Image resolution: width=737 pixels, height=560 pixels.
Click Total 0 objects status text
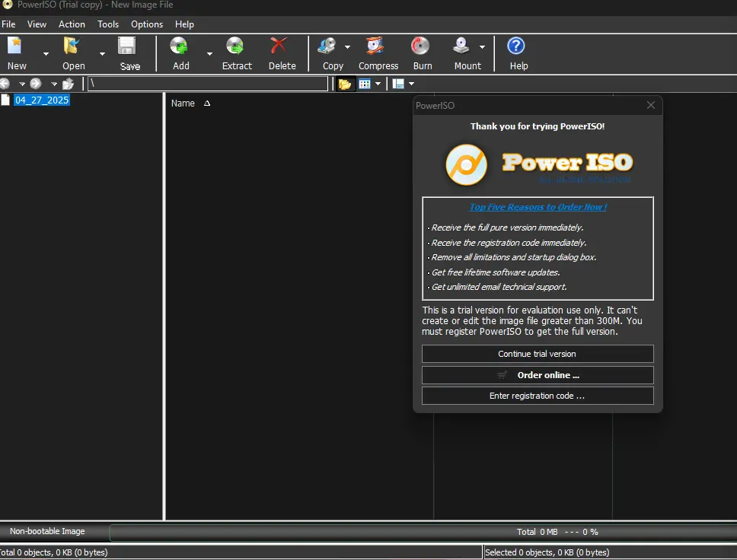(x=54, y=552)
